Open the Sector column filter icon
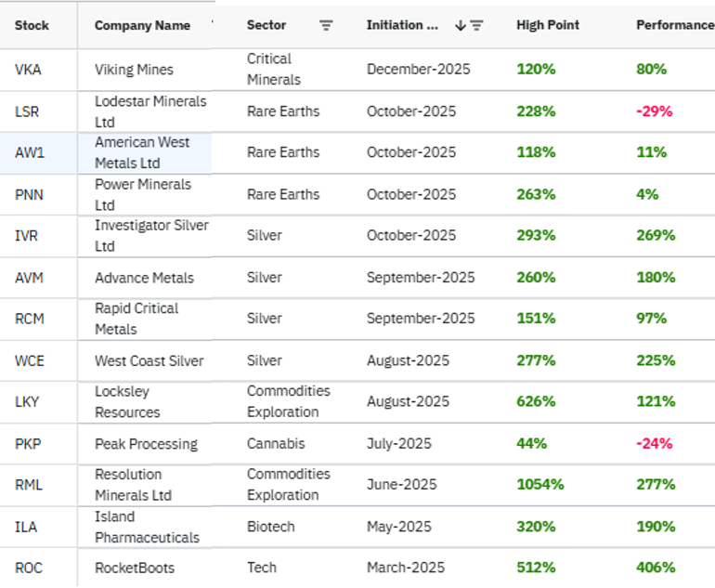 pos(326,26)
